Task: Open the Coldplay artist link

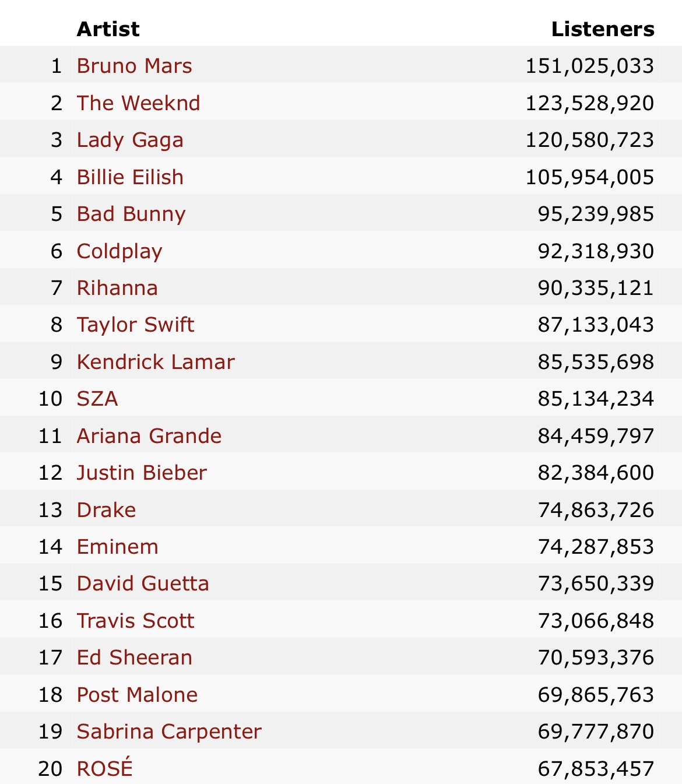Action: point(119,251)
